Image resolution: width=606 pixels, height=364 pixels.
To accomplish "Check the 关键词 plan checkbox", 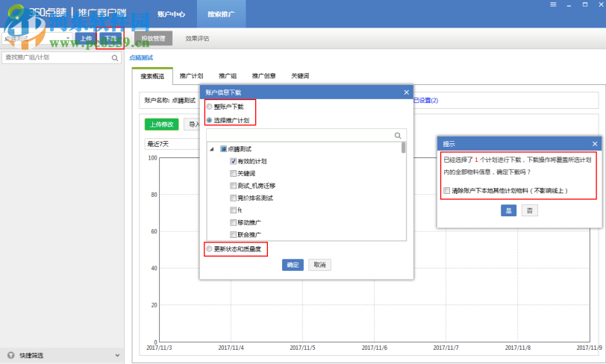I will tap(233, 174).
